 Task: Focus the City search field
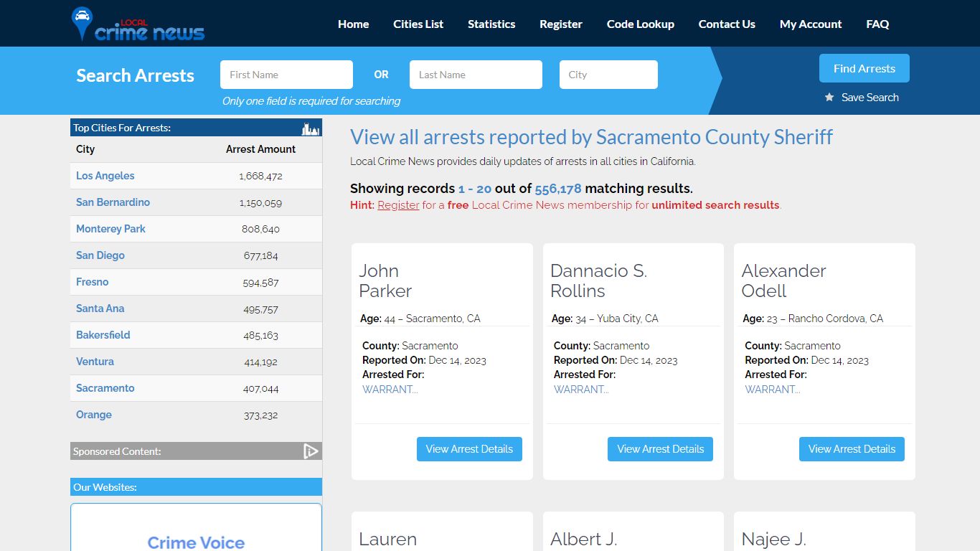coord(608,75)
